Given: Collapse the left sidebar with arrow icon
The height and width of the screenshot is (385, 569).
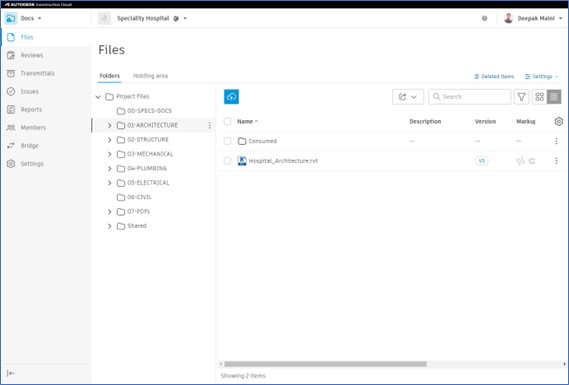Looking at the screenshot, I should (x=11, y=373).
